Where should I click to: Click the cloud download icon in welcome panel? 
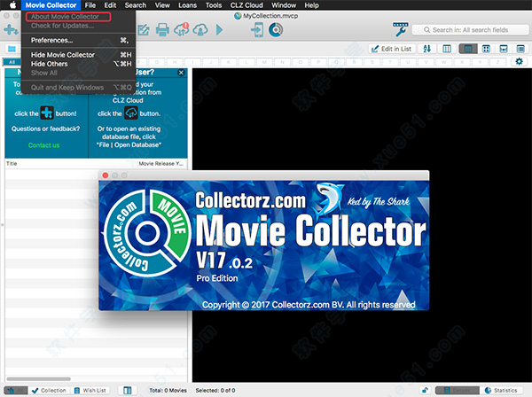(x=131, y=113)
